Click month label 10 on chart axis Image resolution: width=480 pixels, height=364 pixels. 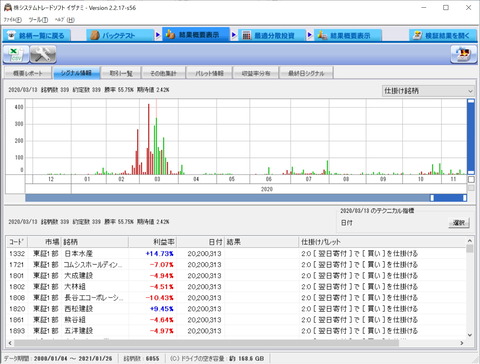(421, 179)
